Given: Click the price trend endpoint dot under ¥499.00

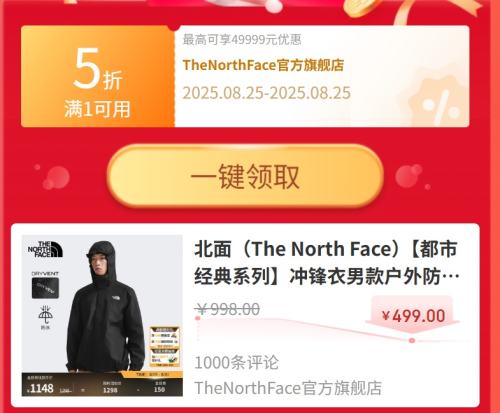Looking at the screenshot, I should coord(412,341).
